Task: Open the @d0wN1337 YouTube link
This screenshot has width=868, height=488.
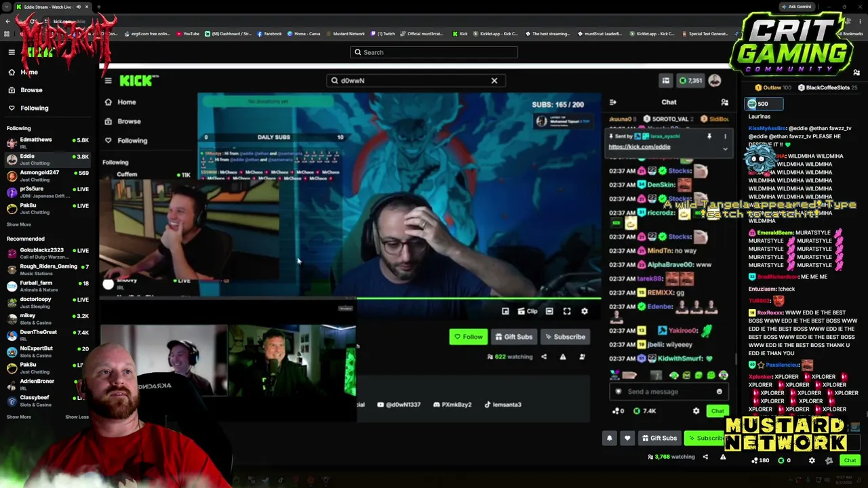Action: click(399, 405)
